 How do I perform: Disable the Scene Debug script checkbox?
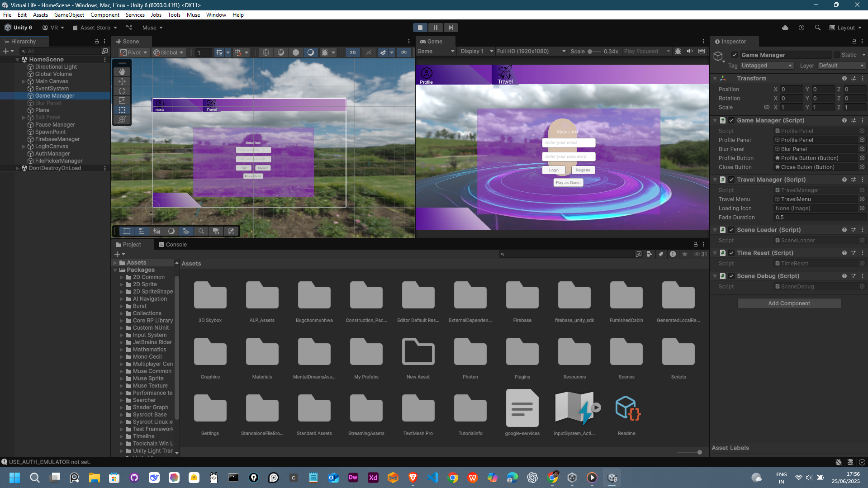click(x=731, y=276)
